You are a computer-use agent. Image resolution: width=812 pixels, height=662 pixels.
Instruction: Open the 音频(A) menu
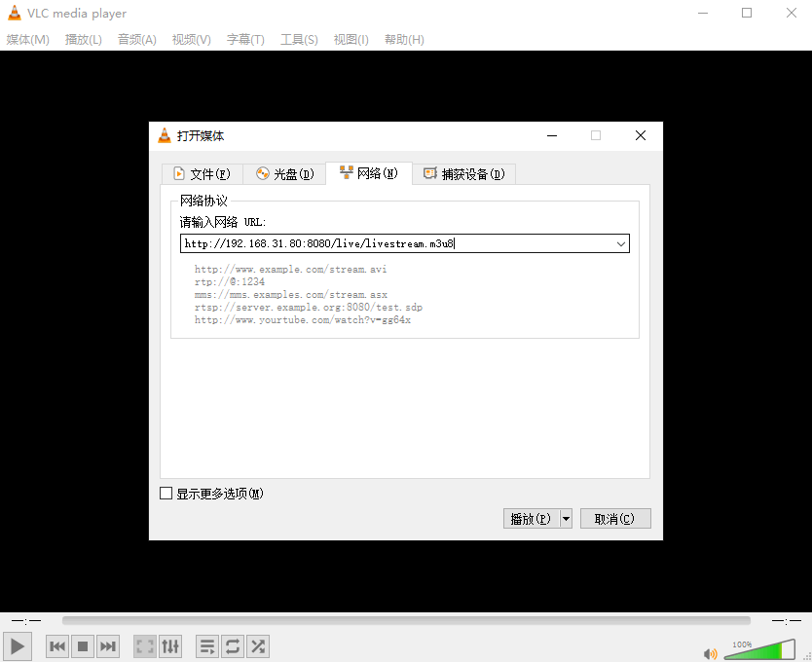point(137,39)
